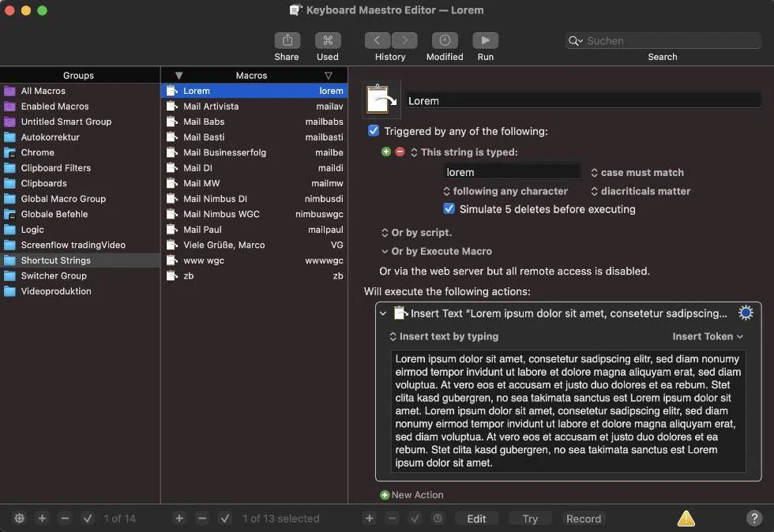Expand the 'Or by script' section
774x532 pixels.
(x=416, y=233)
